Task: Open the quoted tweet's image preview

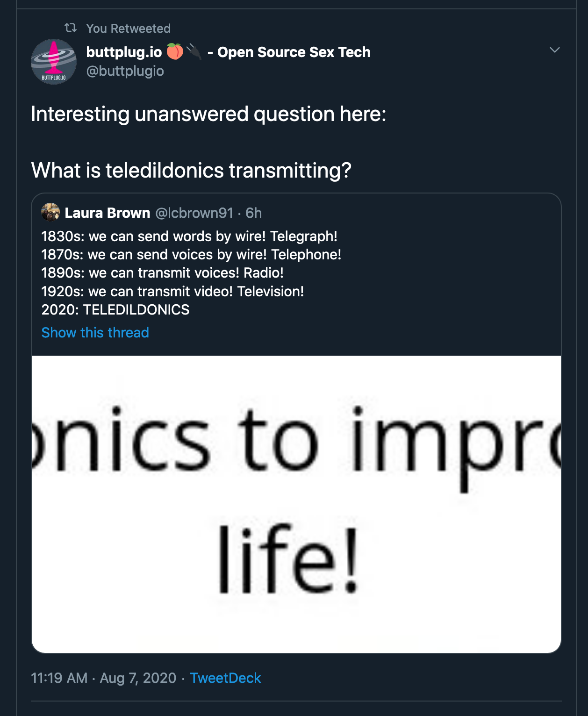Action: tap(296, 504)
